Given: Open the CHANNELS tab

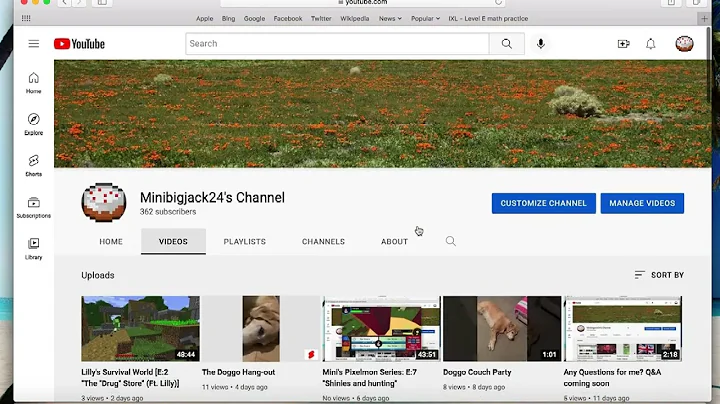Looking at the screenshot, I should tap(323, 241).
